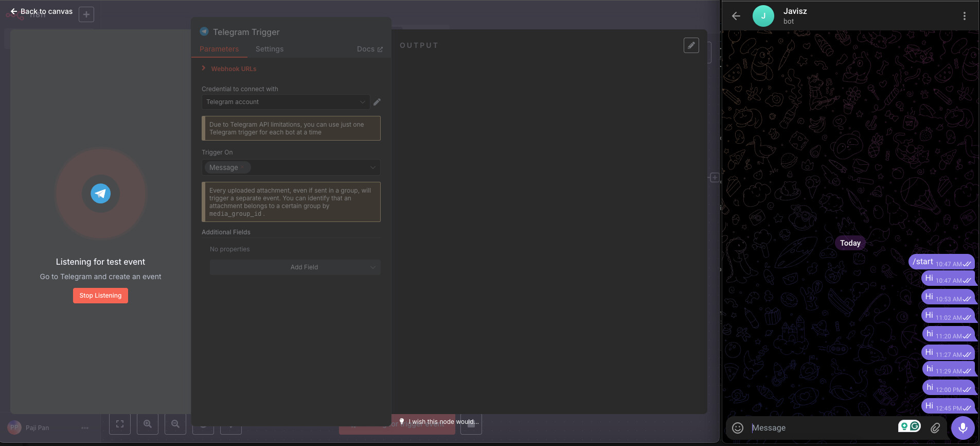Click the /start message bubble
Viewport: 980px width, 446px height.
pos(941,262)
